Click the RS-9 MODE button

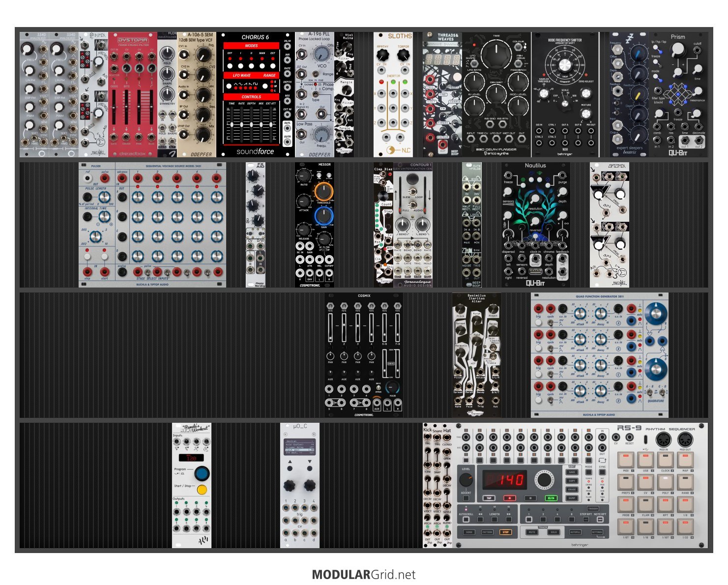(x=588, y=472)
